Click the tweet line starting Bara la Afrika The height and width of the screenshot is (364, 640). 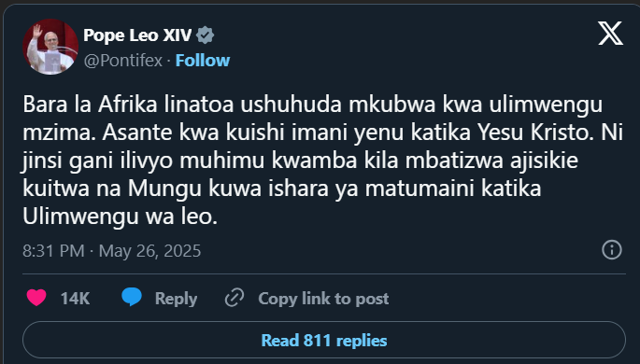(313, 105)
